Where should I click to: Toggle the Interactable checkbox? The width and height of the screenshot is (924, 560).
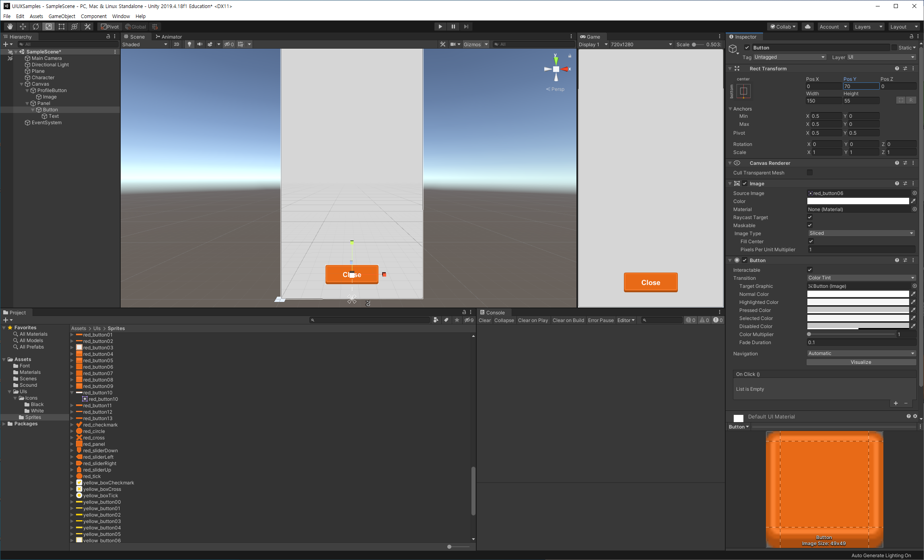(x=810, y=270)
